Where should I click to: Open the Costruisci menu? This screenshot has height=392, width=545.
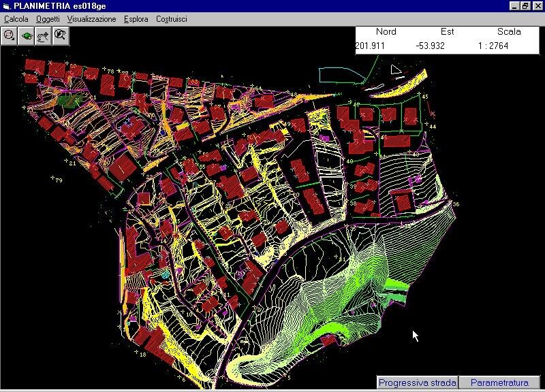[172, 19]
